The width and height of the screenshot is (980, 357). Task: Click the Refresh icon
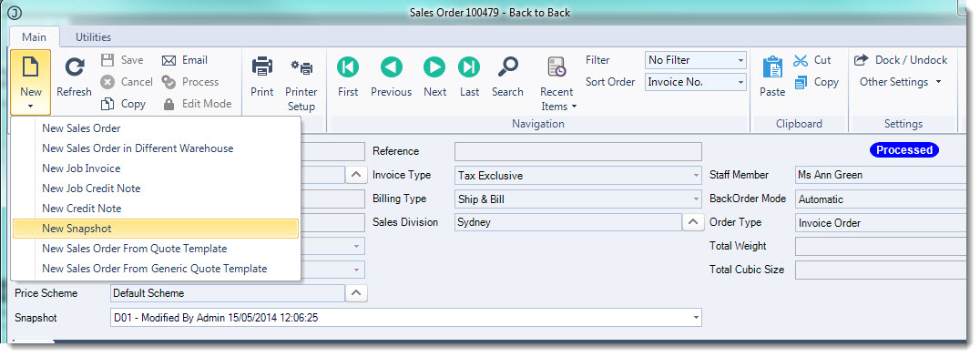point(75,66)
